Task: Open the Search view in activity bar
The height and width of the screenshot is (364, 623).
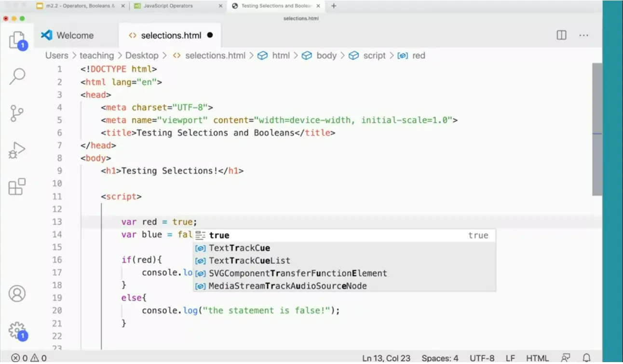Action: [17, 76]
